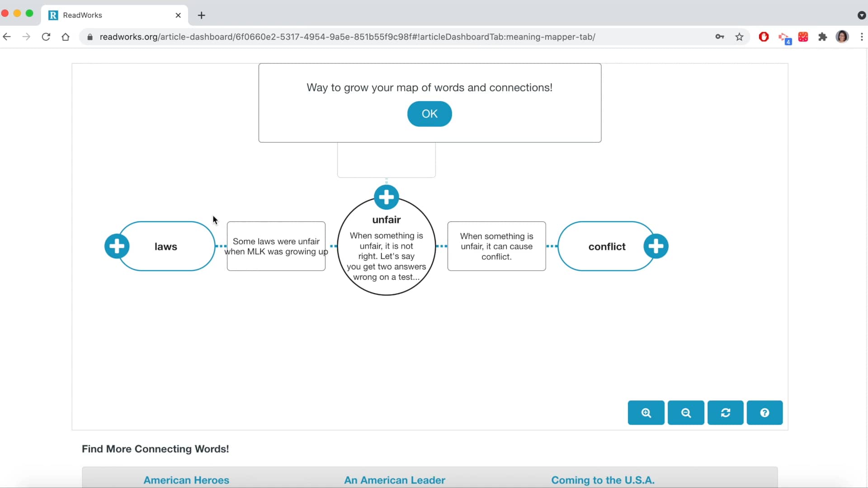Zoom into the word map
Image resolution: width=868 pixels, height=488 pixels.
pos(646,413)
